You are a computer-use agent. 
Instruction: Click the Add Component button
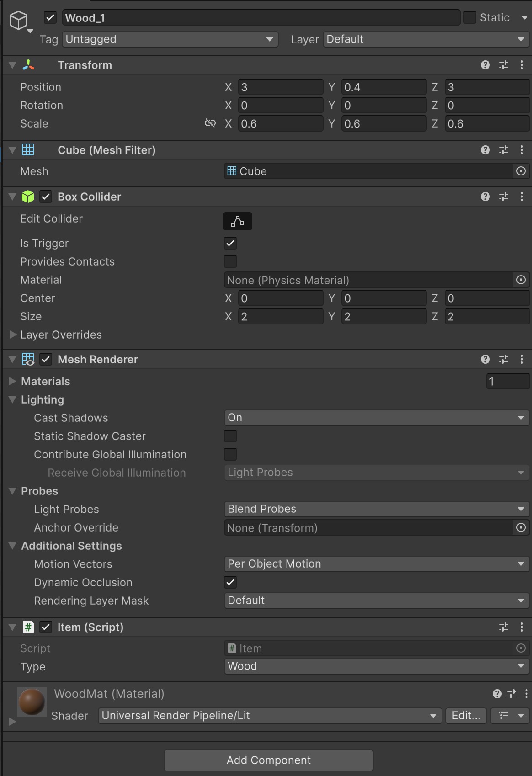269,760
